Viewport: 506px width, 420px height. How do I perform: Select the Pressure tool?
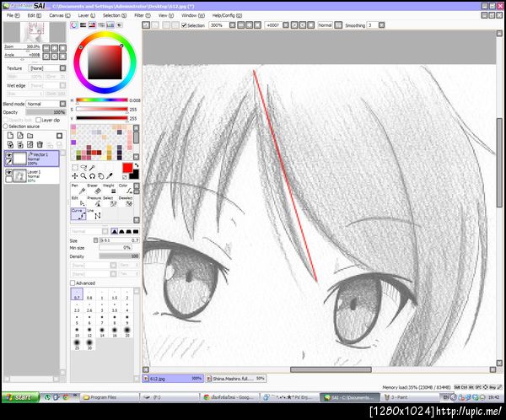(x=94, y=202)
